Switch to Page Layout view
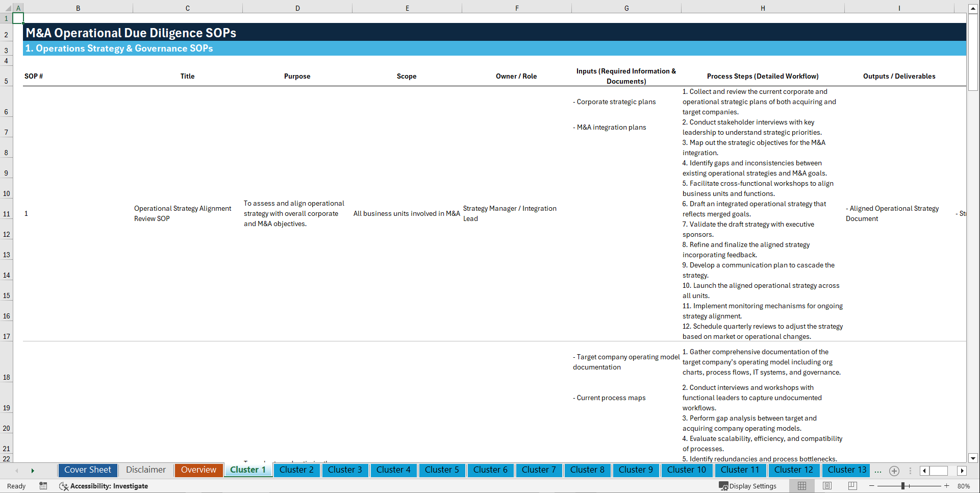The height and width of the screenshot is (493, 980). pos(826,486)
